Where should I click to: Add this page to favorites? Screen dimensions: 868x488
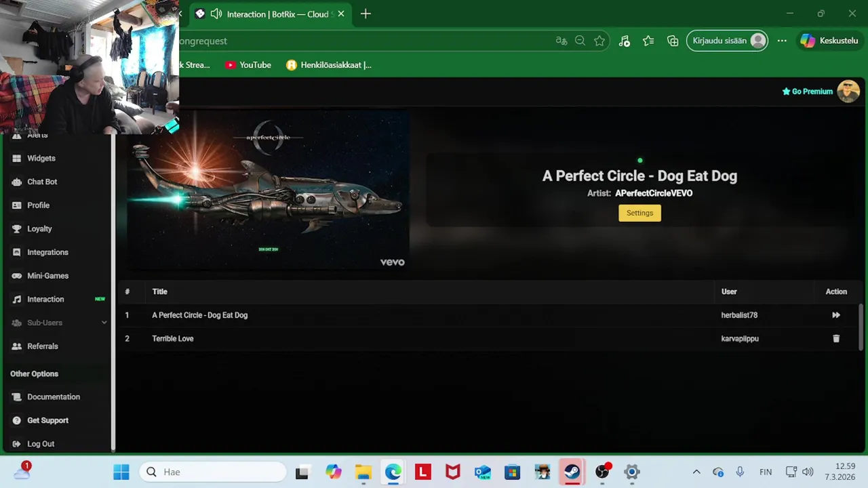pyautogui.click(x=599, y=41)
